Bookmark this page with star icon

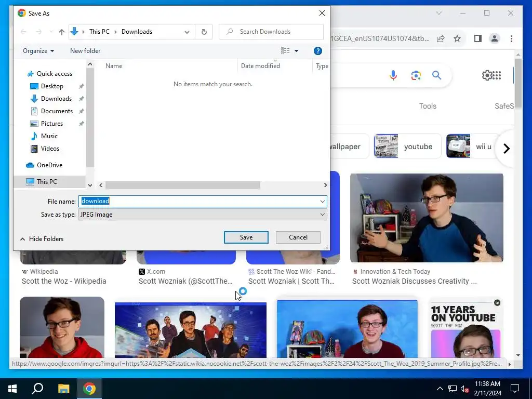(x=457, y=38)
